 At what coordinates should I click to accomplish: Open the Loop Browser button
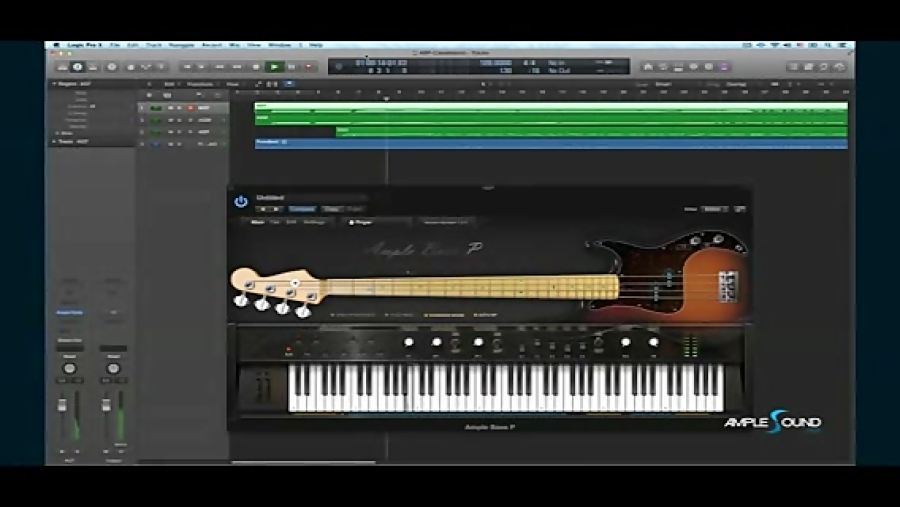(x=824, y=67)
